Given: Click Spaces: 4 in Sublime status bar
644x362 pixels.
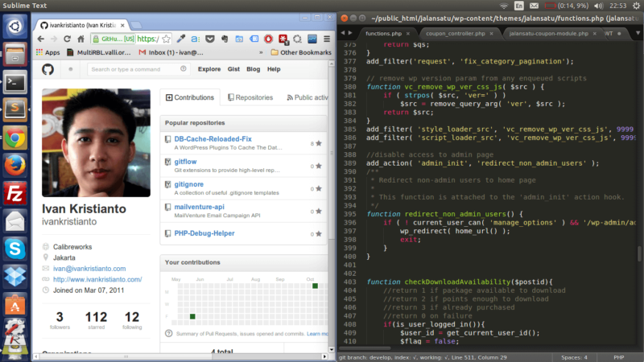Looking at the screenshot, I should tap(574, 357).
